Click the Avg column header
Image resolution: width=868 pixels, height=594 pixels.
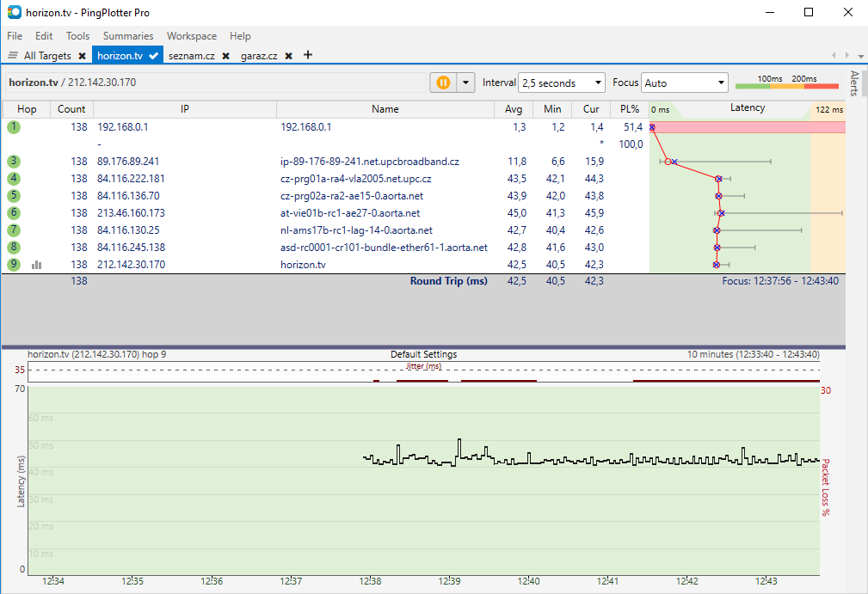point(514,109)
